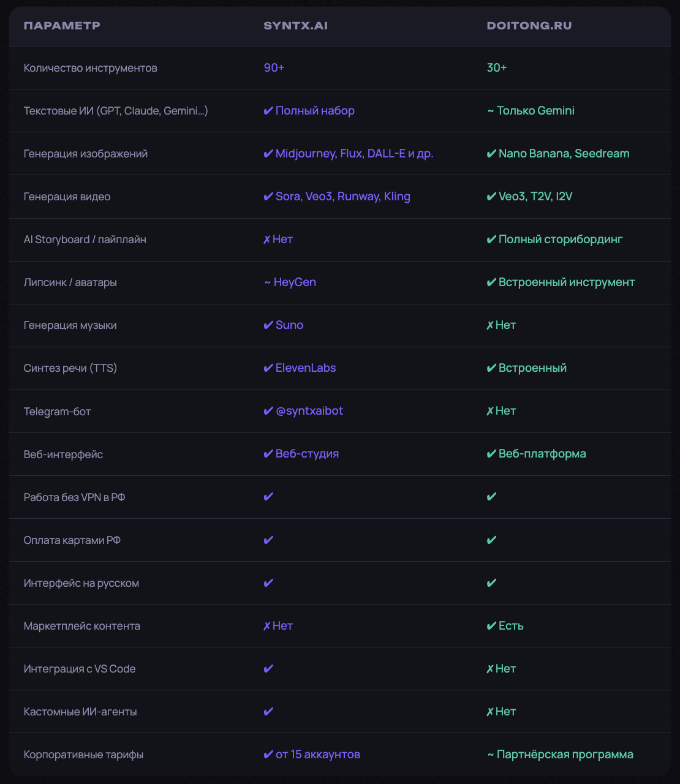680x784 pixels.
Task: Click SYNTX.AI checkmark for Работа без VPN
Action: pyautogui.click(x=268, y=497)
